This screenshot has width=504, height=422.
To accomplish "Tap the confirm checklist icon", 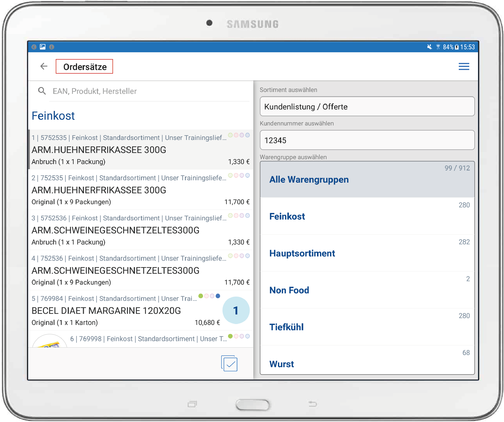I will point(229,363).
